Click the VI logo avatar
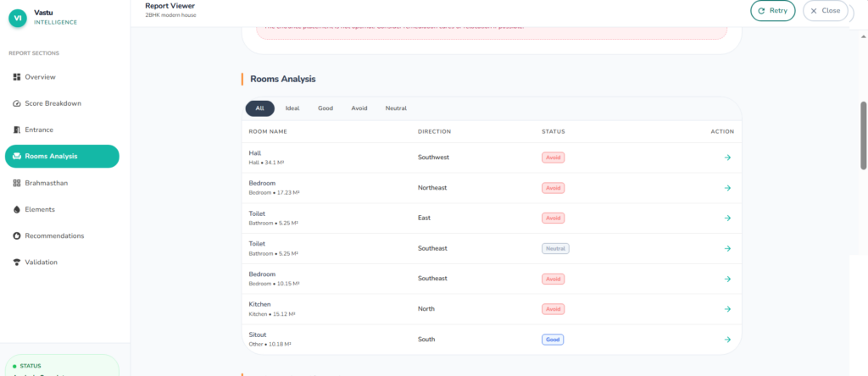Image resolution: width=868 pixels, height=376 pixels. [x=18, y=17]
